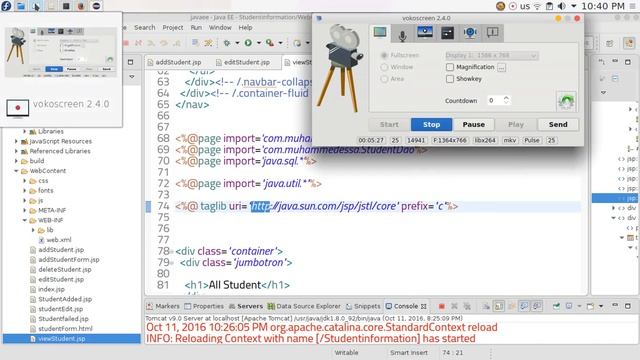The image size is (640, 360).
Task: Click the 10:40 PM clock
Action: point(603,6)
